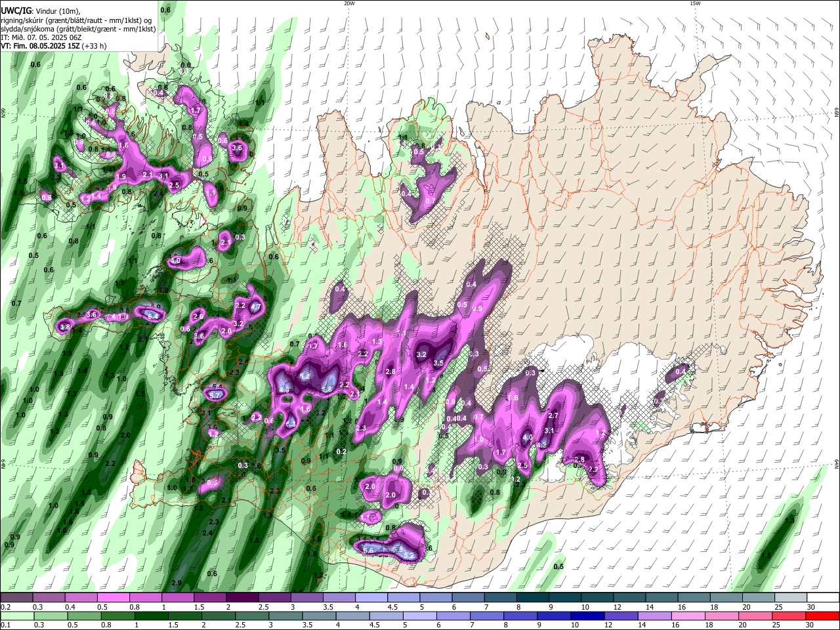
Task: Click the darkest purple swatch between snow-scale labels 2 and 2.5
Action: point(242,598)
